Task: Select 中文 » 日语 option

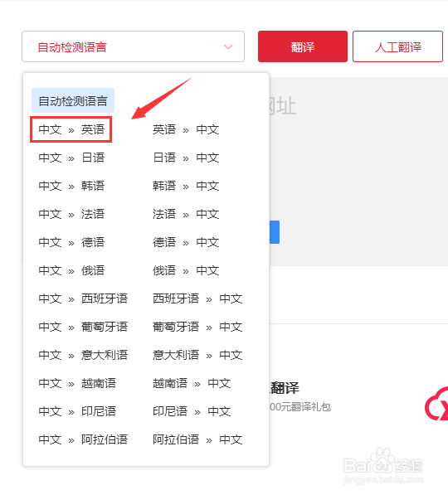Action: (71, 158)
